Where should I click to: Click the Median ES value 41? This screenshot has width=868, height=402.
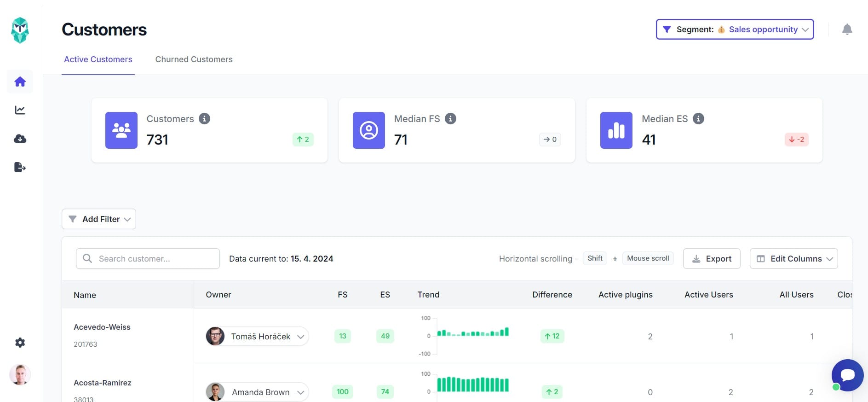pos(649,140)
